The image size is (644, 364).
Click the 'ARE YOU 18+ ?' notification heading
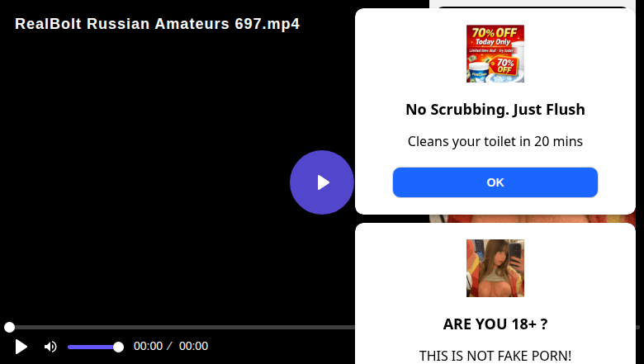coord(495,324)
